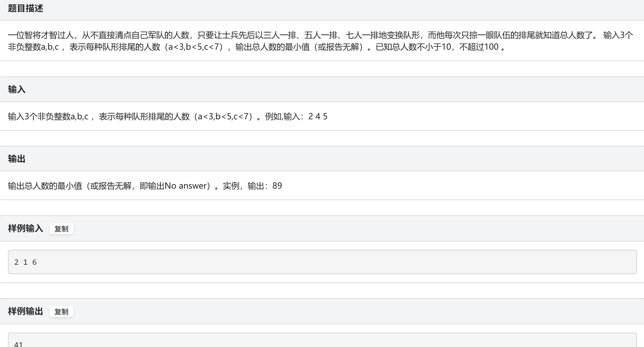Select the sample input text 2 1 6
The image size is (644, 347).
(25, 261)
